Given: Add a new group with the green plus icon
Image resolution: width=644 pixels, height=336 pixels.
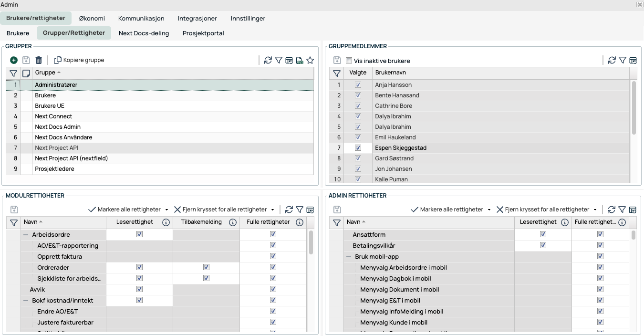Looking at the screenshot, I should (13, 60).
